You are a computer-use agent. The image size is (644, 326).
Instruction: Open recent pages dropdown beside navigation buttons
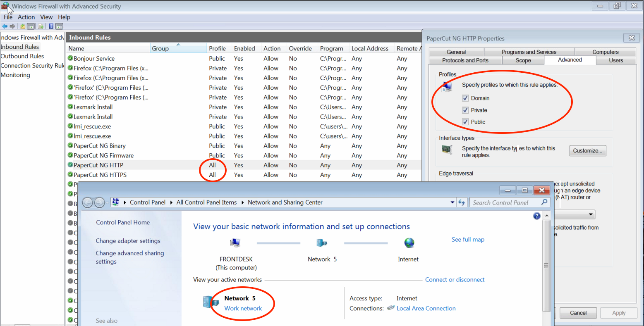click(108, 203)
